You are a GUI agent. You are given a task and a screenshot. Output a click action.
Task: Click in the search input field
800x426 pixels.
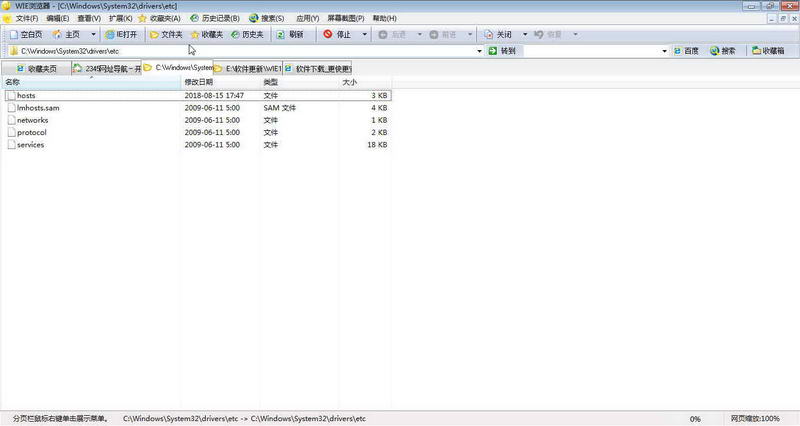[x=590, y=50]
